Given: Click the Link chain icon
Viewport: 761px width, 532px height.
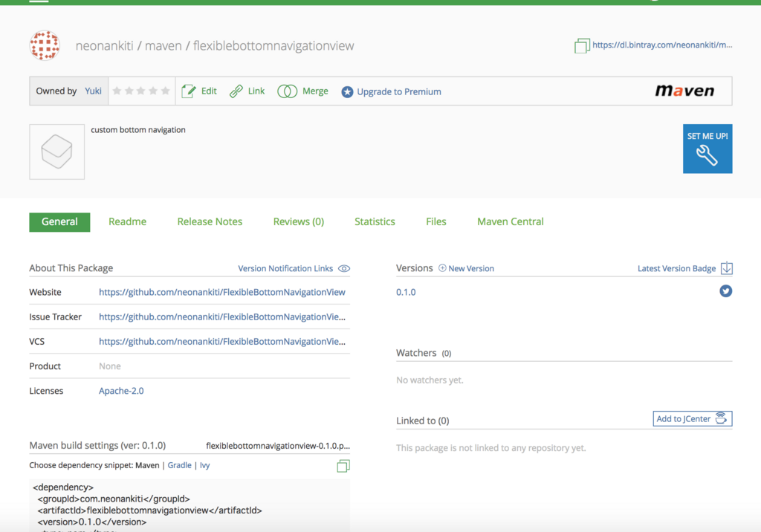Looking at the screenshot, I should (x=236, y=91).
